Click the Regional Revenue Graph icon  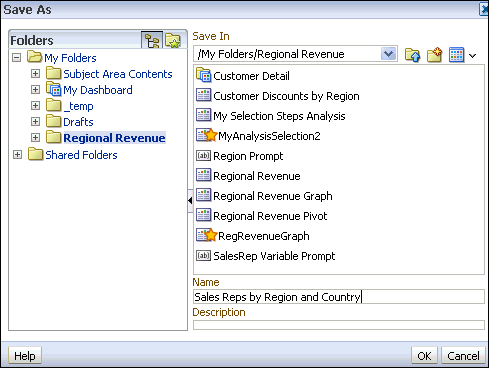203,195
